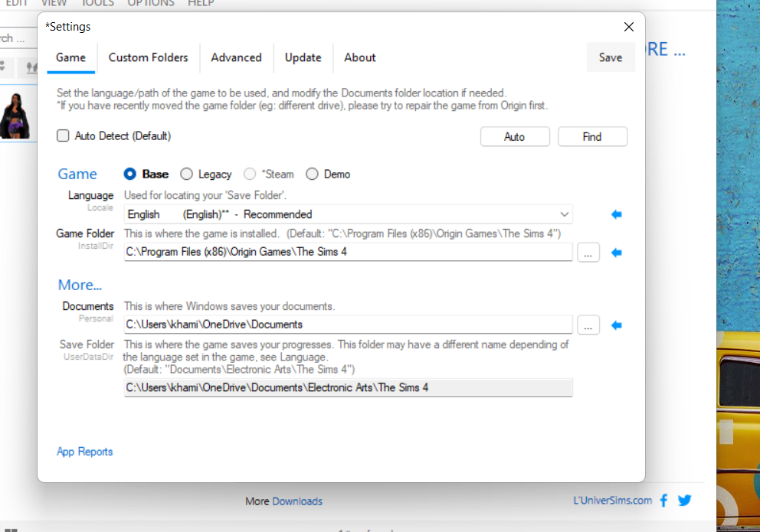This screenshot has width=760, height=532.
Task: Open the Advanced tab
Action: (236, 57)
